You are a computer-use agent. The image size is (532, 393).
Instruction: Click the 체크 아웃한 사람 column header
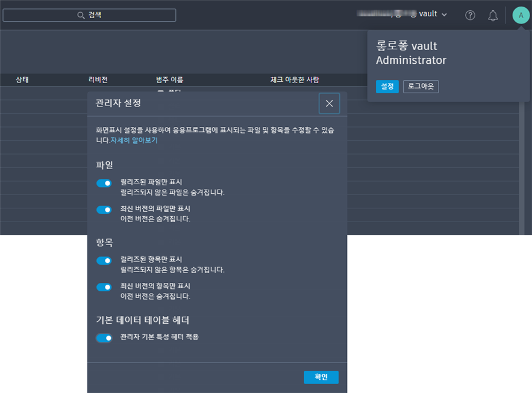coord(295,79)
